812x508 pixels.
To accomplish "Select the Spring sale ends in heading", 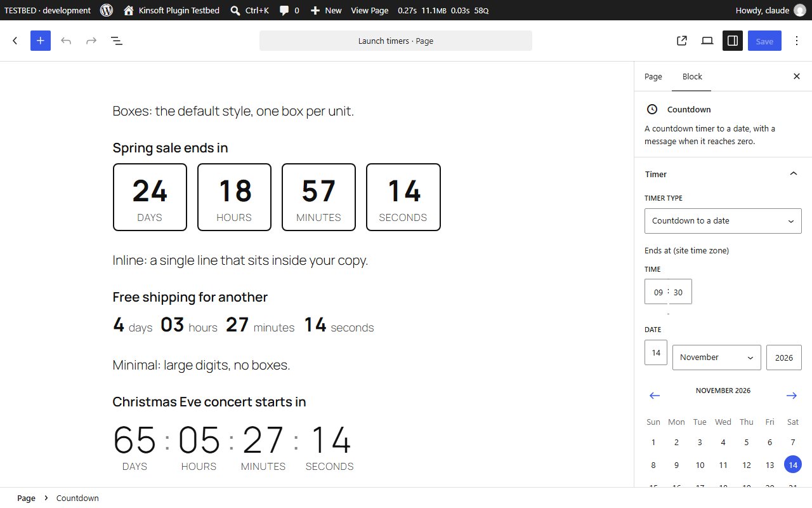I will tap(170, 148).
